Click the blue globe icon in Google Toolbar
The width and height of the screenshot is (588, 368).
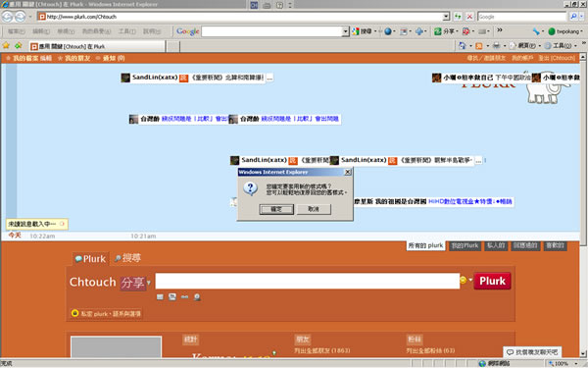pos(388,31)
